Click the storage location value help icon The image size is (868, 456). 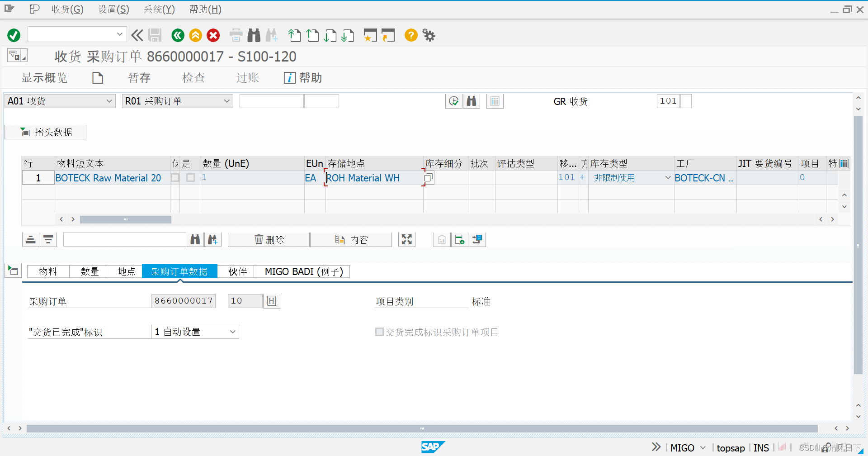tap(429, 178)
